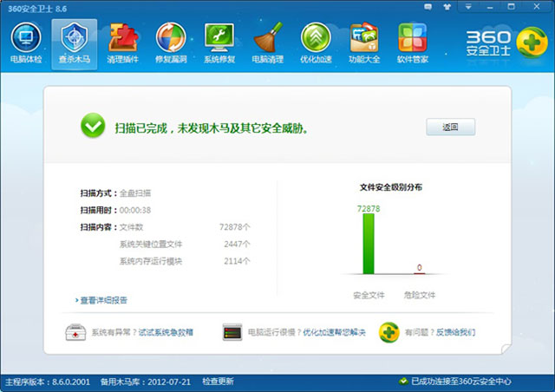Click the 文件安全级别分布 heading
555x392 pixels.
pyautogui.click(x=391, y=187)
